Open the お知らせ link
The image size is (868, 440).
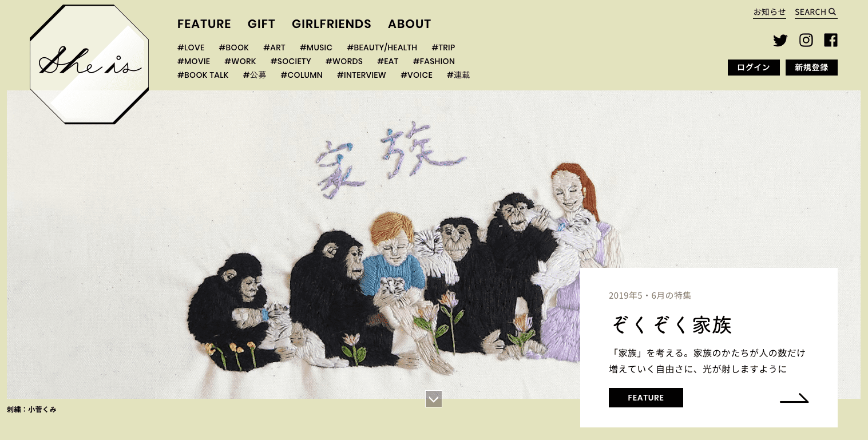click(770, 12)
